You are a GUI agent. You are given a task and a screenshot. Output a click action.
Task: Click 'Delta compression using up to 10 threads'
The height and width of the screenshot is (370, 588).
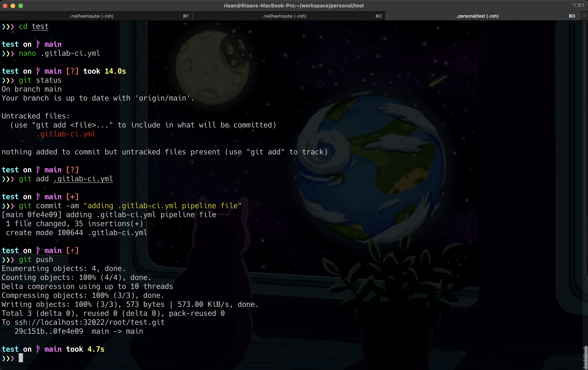tap(87, 286)
